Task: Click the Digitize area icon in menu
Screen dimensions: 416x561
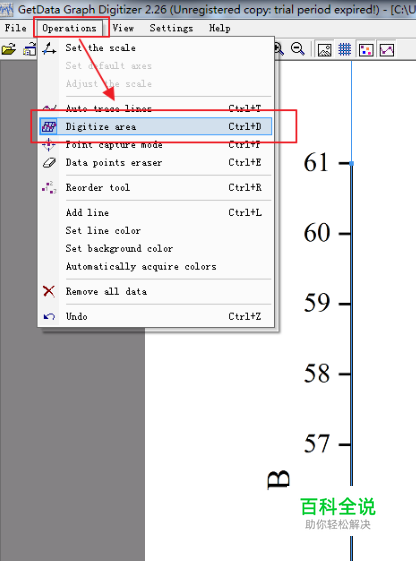Action: [x=49, y=127]
